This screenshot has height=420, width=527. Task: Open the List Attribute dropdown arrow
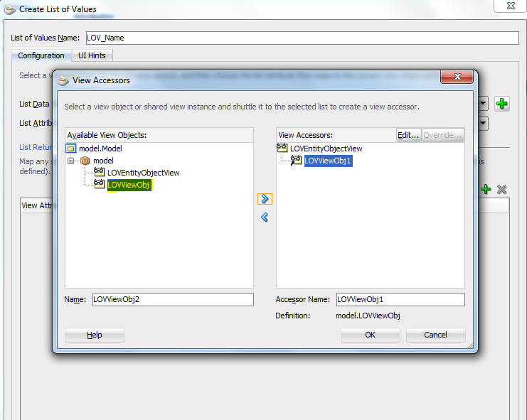tap(484, 123)
